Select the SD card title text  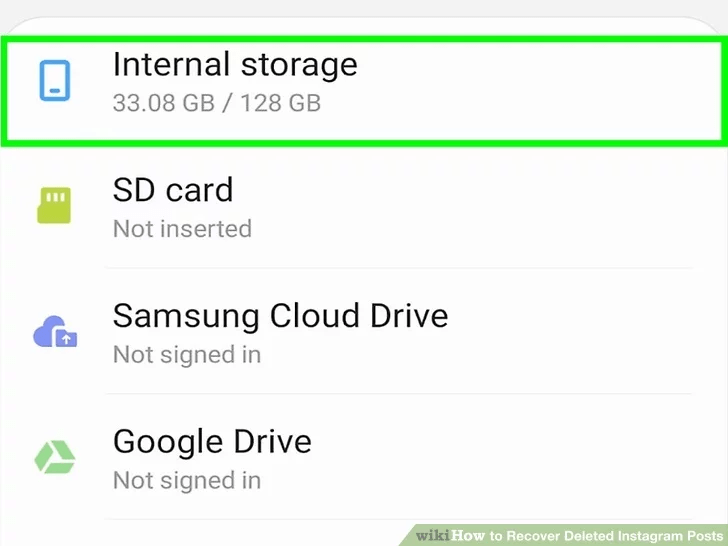[x=172, y=190]
